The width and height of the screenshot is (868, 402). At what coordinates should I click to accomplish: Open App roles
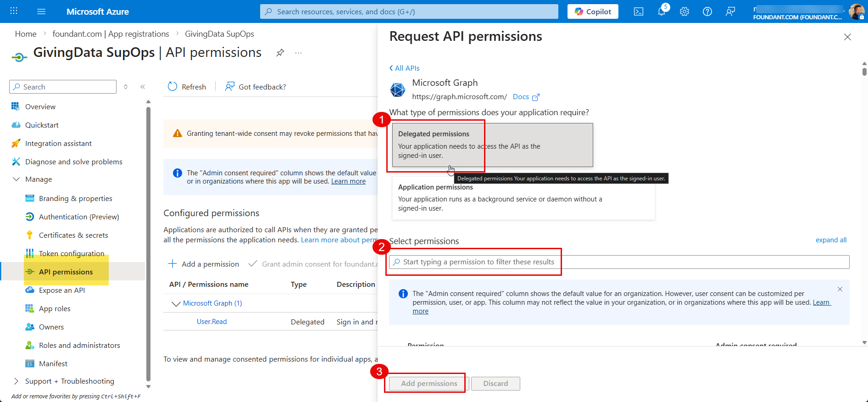(x=55, y=308)
